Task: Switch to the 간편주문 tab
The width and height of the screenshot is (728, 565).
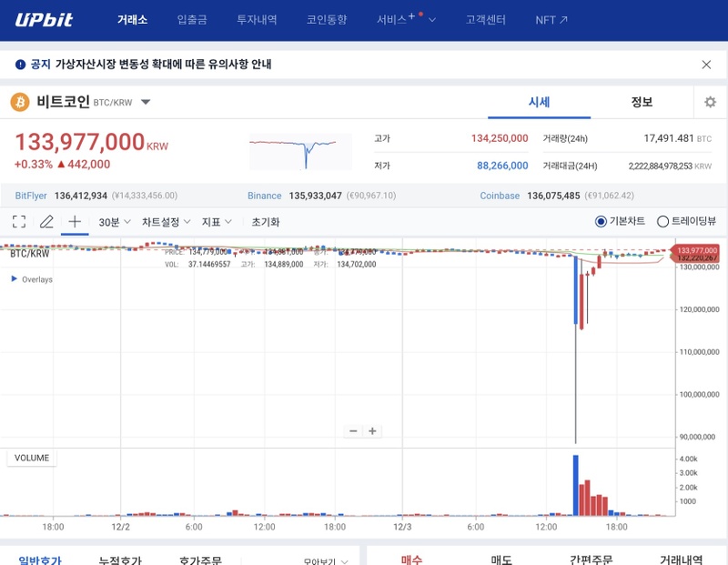Action: [x=591, y=560]
